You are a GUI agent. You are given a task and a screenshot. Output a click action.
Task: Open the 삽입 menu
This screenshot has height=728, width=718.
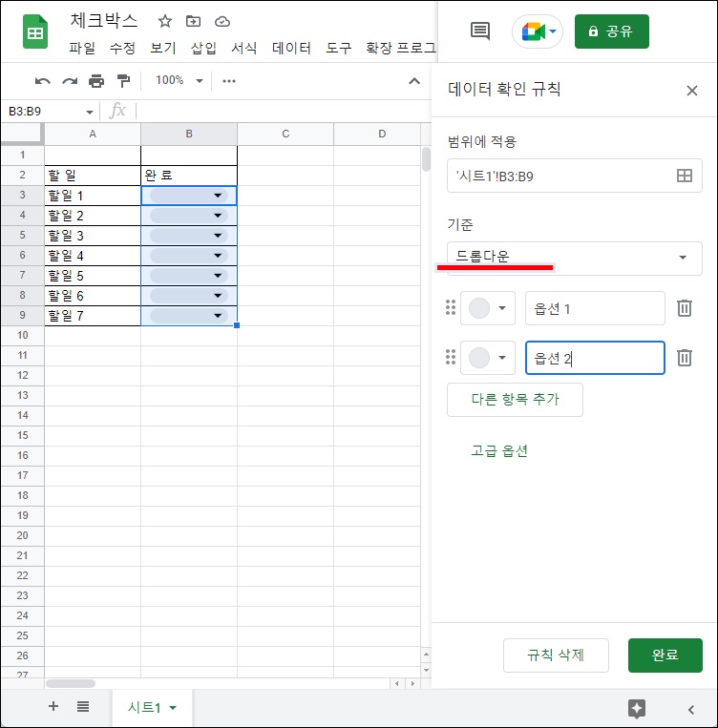pyautogui.click(x=203, y=48)
